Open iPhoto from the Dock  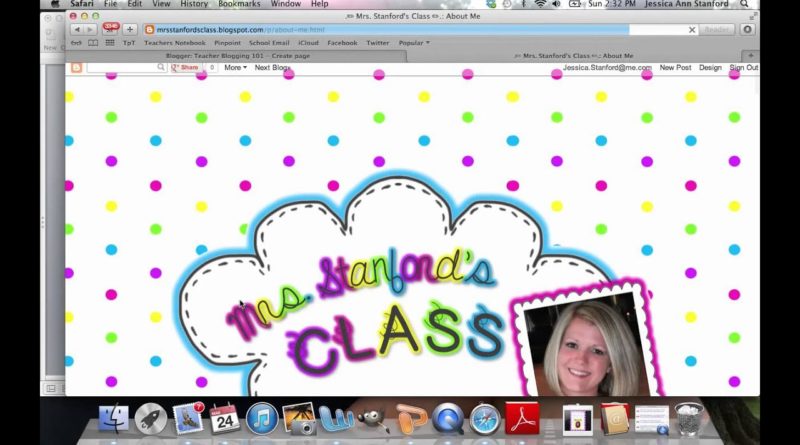(299, 419)
